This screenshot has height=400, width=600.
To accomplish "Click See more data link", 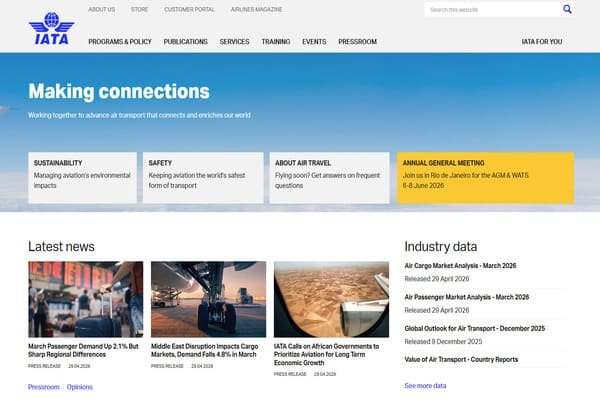I will click(x=425, y=385).
